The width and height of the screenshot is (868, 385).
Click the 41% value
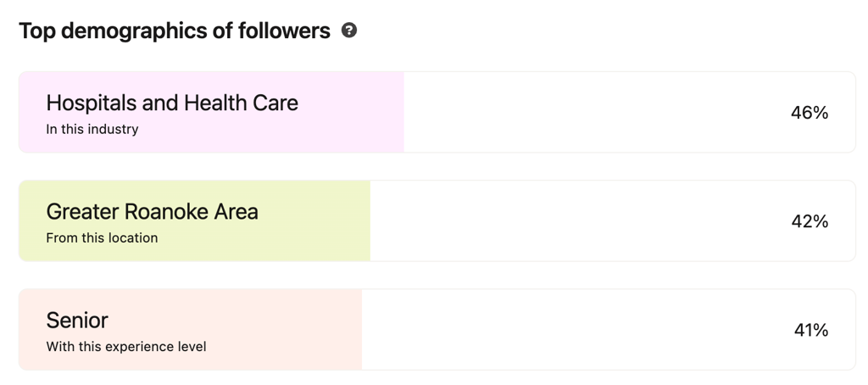[810, 330]
